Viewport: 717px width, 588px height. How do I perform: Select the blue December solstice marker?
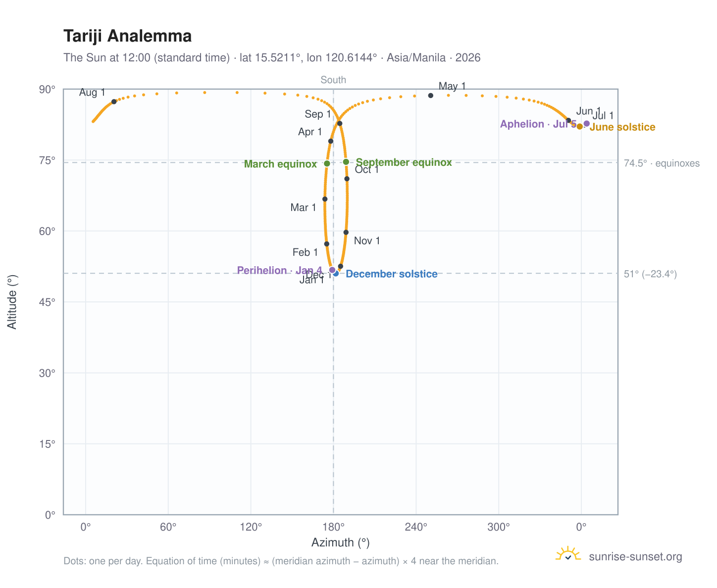pyautogui.click(x=336, y=273)
